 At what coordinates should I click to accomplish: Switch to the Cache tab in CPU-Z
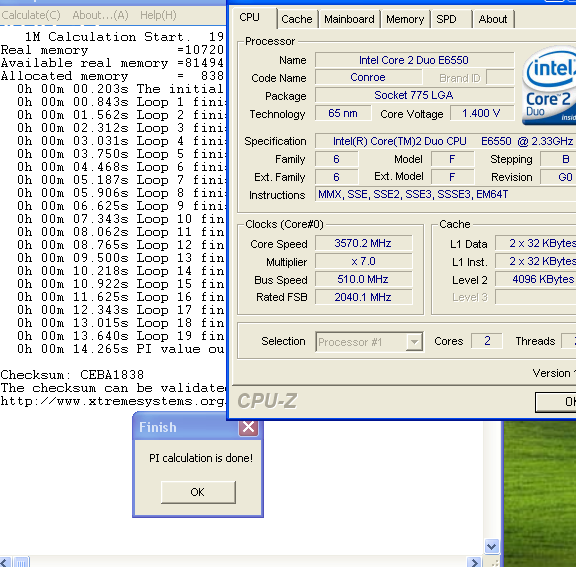click(297, 19)
